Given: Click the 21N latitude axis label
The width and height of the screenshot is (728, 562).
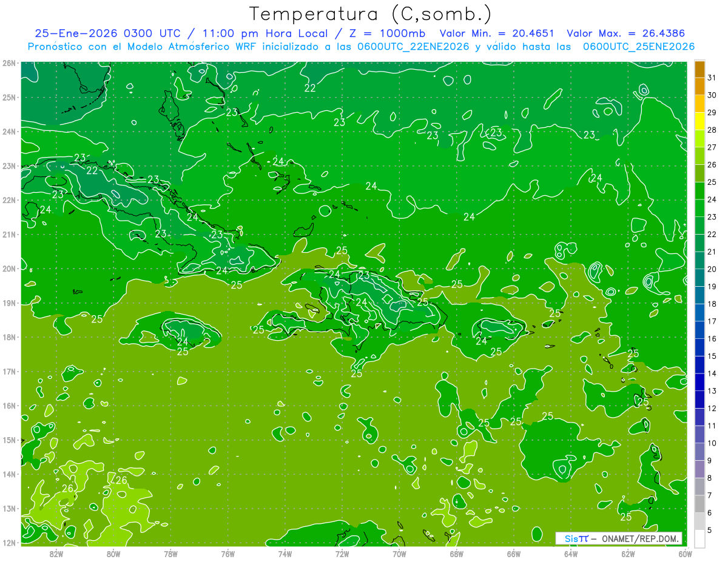Looking at the screenshot, I should click(9, 234).
